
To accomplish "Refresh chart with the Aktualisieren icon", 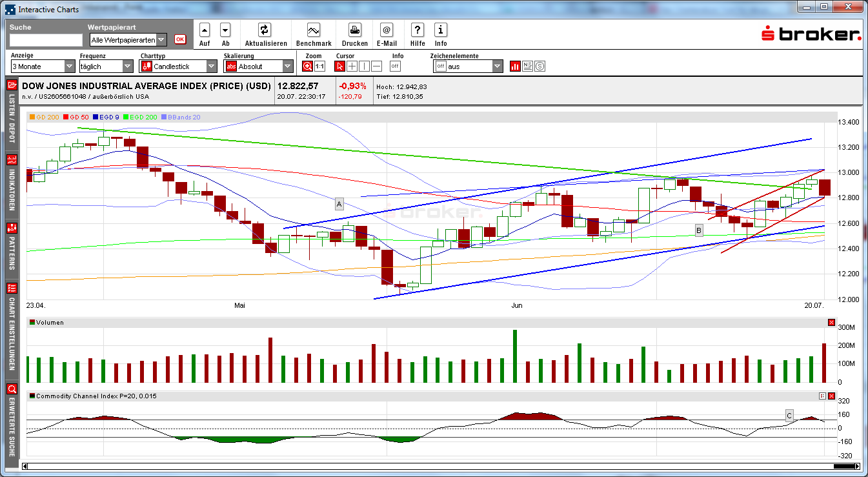I will pyautogui.click(x=265, y=30).
